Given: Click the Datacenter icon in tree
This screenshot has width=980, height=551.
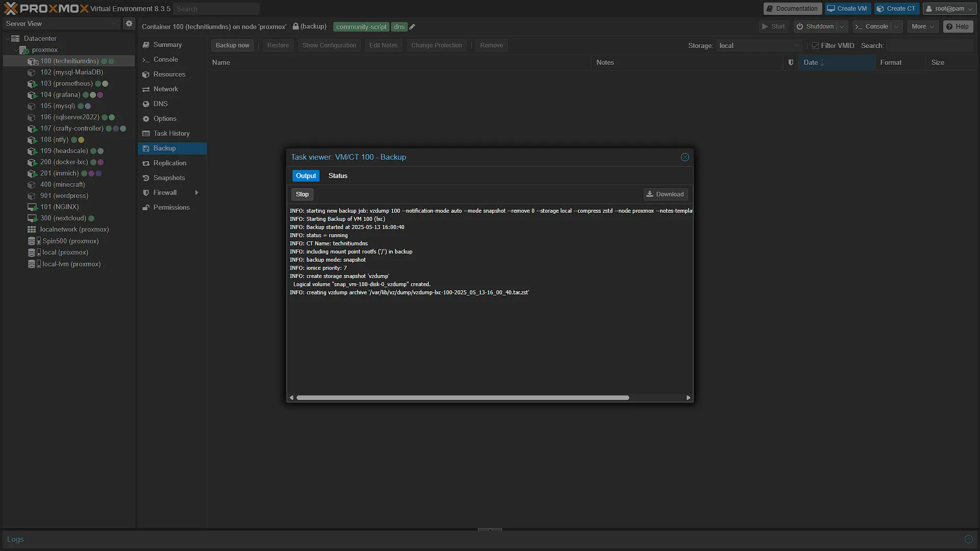Looking at the screenshot, I should (15, 38).
